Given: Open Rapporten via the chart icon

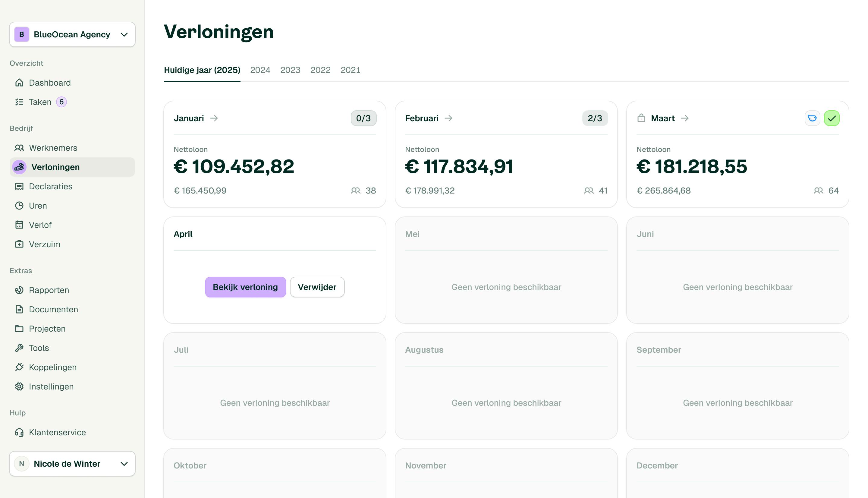Looking at the screenshot, I should tap(19, 290).
